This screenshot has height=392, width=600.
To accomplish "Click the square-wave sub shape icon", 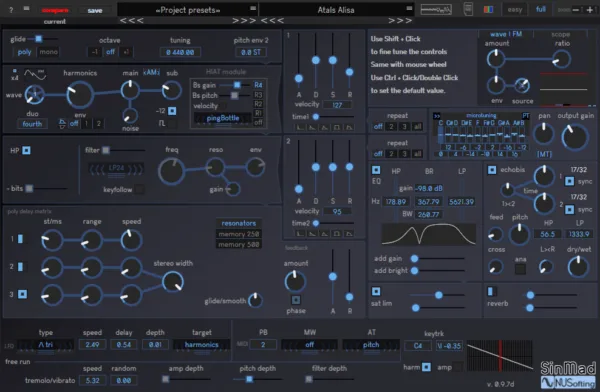I will [x=162, y=123].
